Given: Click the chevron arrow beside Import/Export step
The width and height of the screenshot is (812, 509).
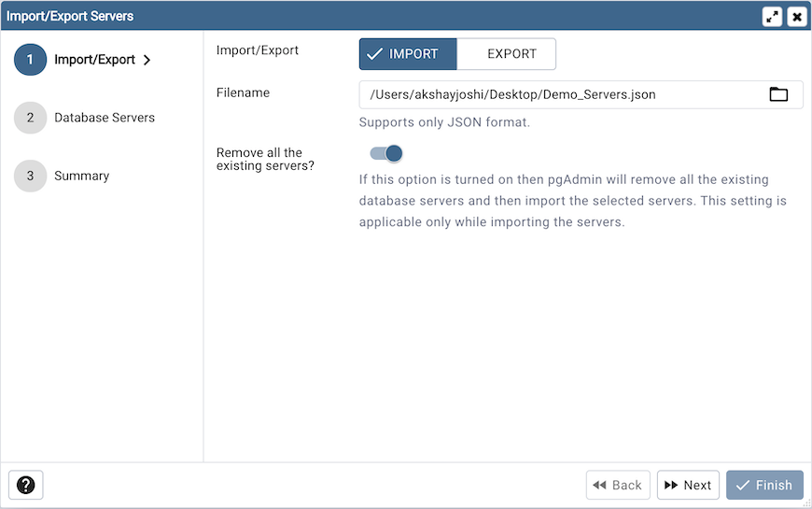Looking at the screenshot, I should pos(147,60).
